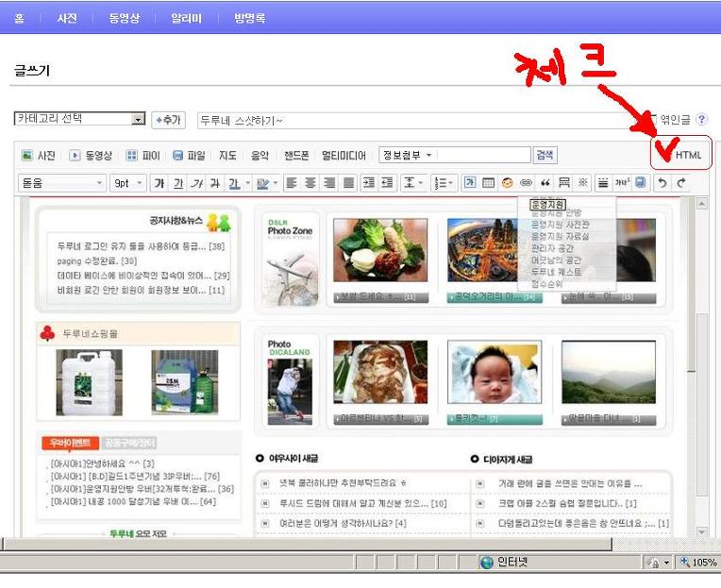Toggle italic text formatting

[x=197, y=183]
